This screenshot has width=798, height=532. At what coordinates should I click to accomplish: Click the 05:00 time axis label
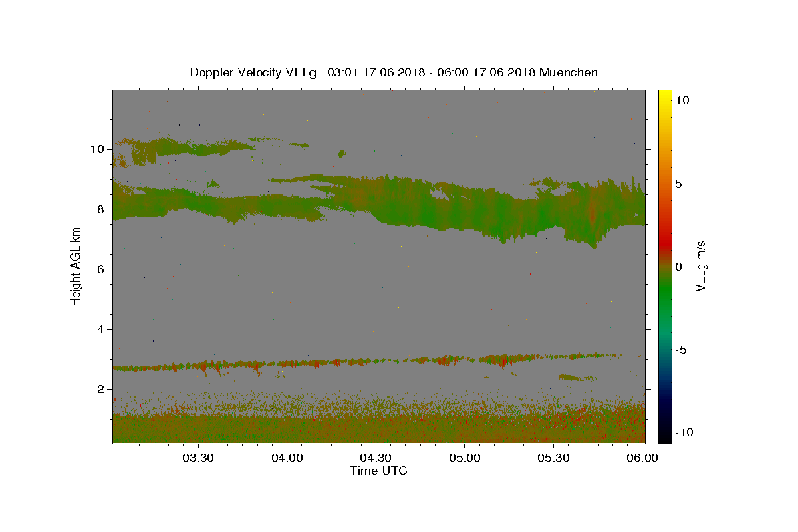[465, 458]
